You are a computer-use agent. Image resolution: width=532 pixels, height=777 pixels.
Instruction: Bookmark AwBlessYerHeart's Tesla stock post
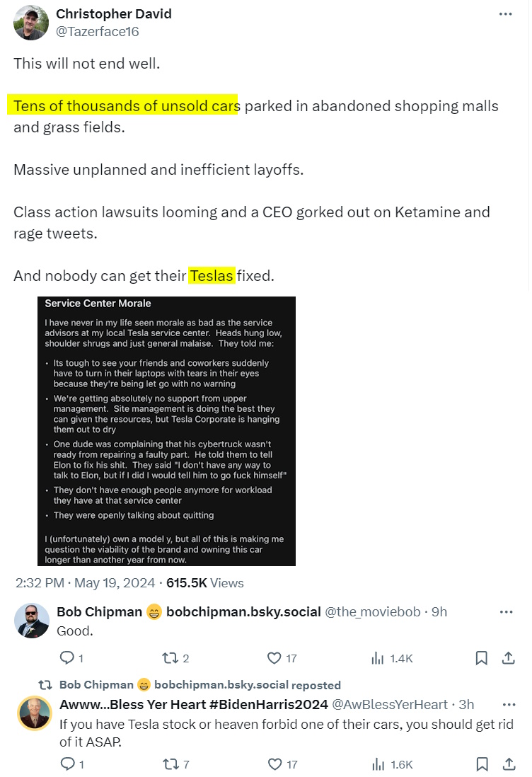[x=481, y=764]
